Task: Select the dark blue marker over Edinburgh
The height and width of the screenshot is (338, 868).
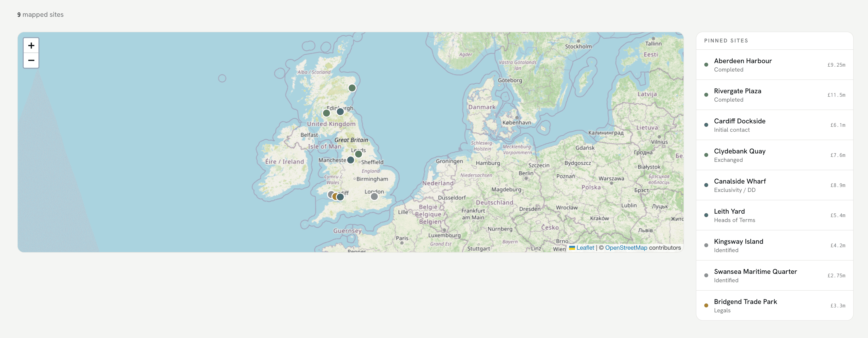Action: click(x=340, y=112)
